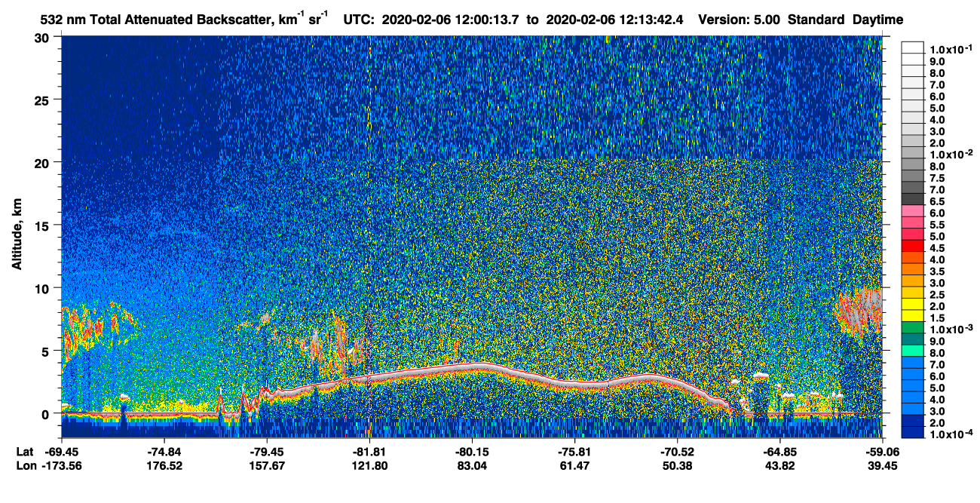Click the 'Lon' row label

(25, 466)
